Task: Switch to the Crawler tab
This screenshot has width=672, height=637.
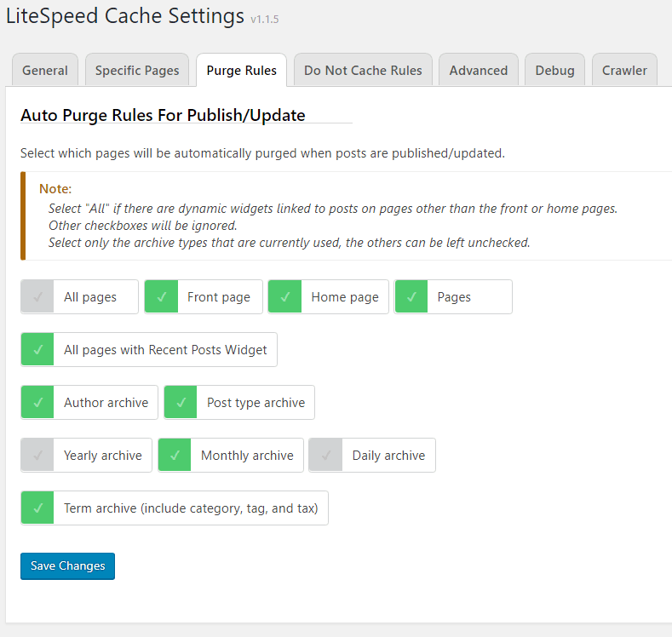Action: click(x=624, y=71)
